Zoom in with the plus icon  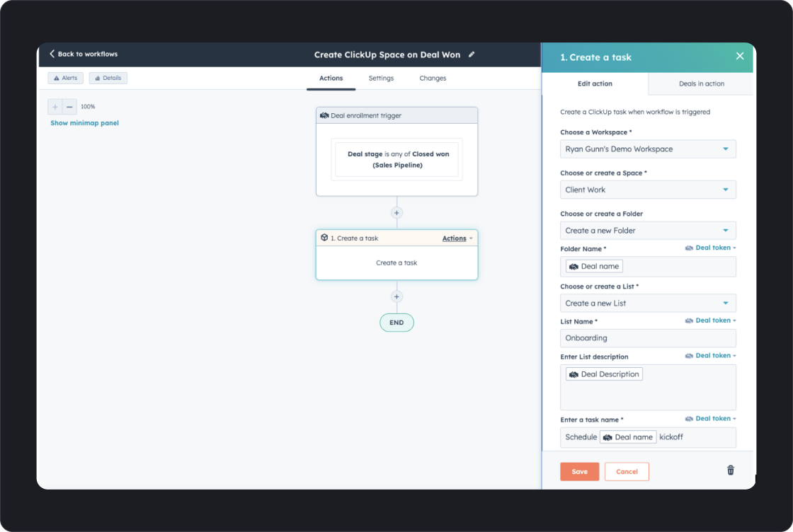[55, 107]
